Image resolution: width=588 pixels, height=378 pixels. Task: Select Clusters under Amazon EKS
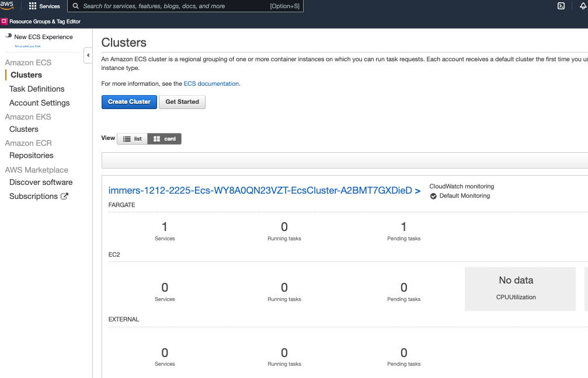pyautogui.click(x=23, y=129)
